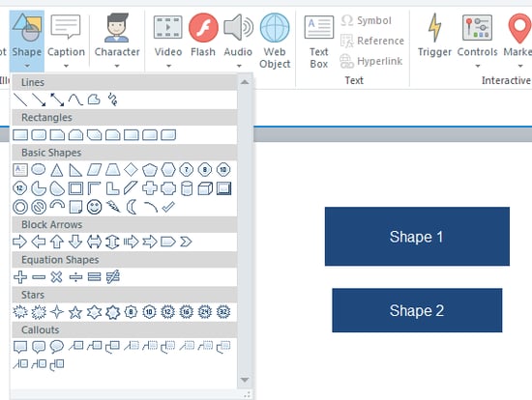Expand the Video dropdown arrow

point(168,66)
